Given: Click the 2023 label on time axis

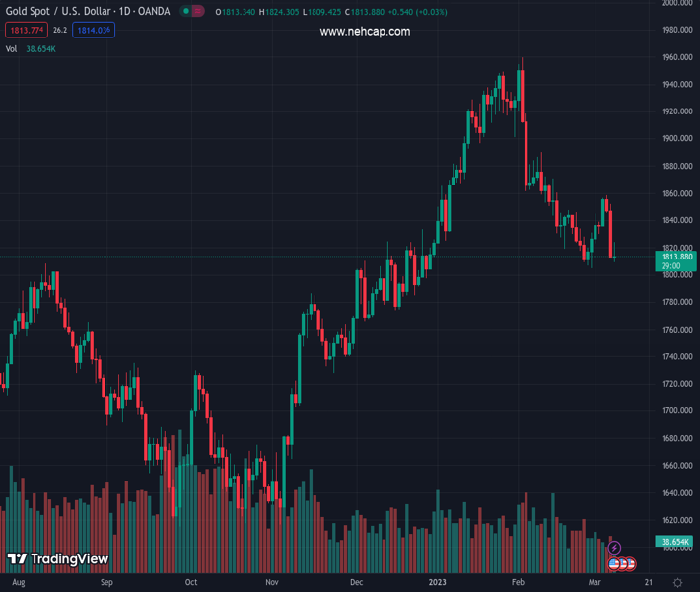Looking at the screenshot, I should pyautogui.click(x=437, y=583).
